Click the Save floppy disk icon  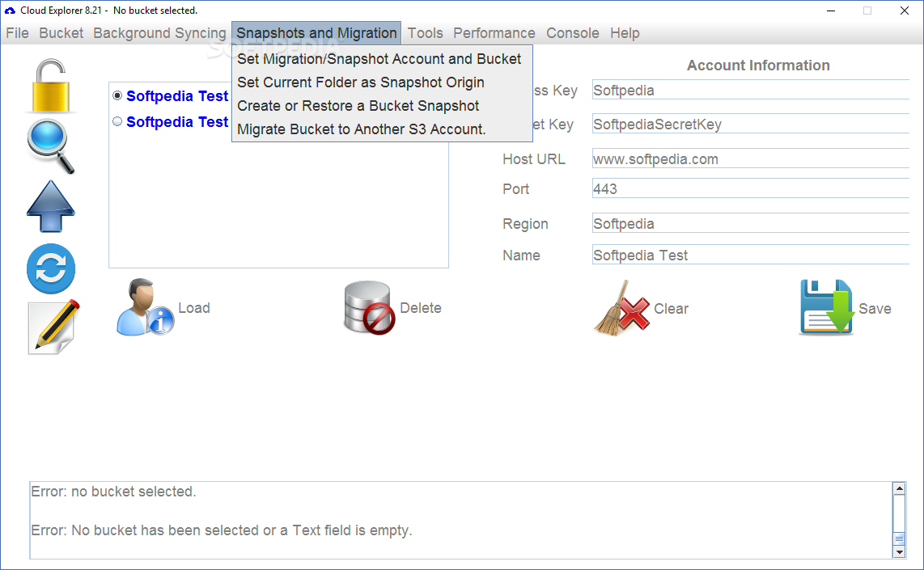(x=826, y=307)
